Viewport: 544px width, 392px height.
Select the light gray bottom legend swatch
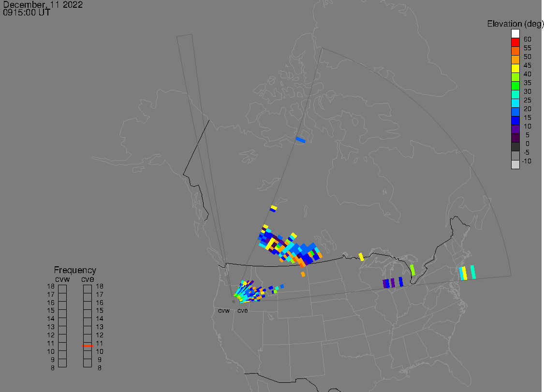(x=515, y=164)
